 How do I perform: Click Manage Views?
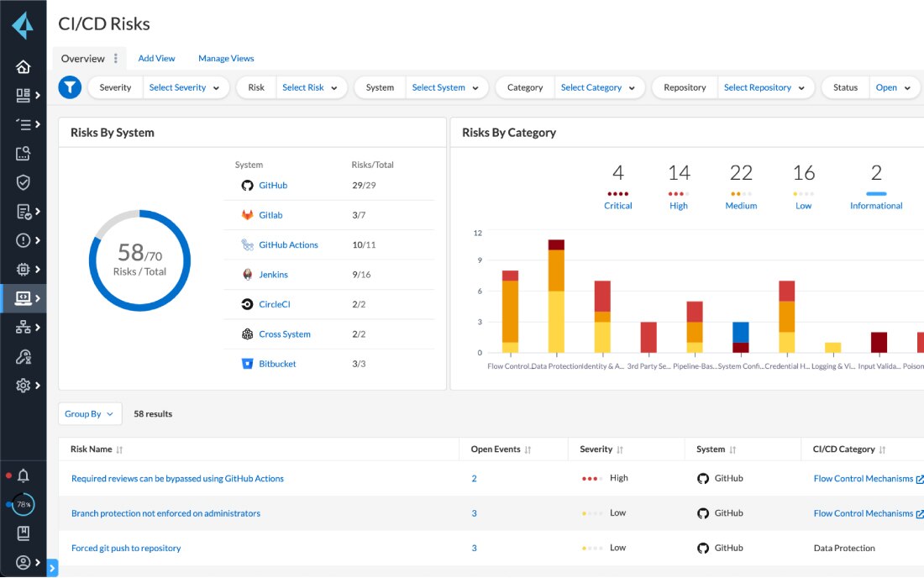226,58
